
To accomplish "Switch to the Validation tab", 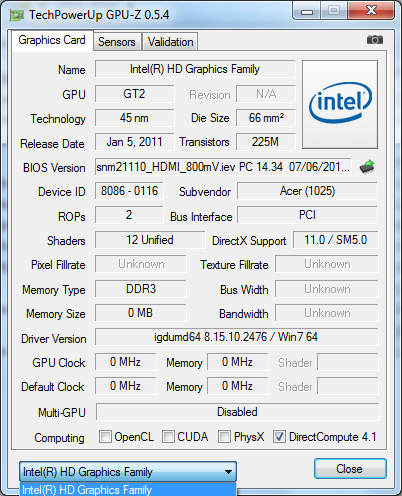I will coord(170,42).
